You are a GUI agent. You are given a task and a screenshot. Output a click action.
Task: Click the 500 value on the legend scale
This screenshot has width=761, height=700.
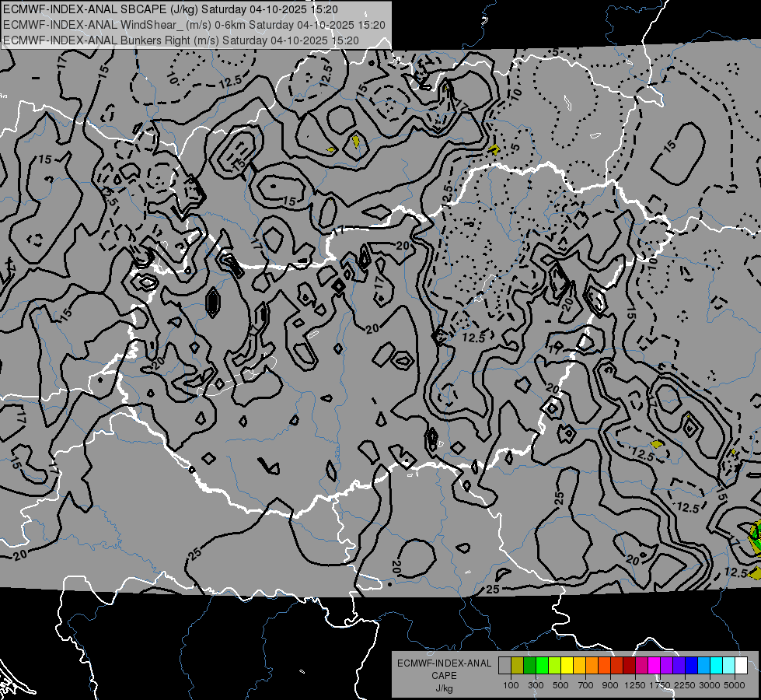[x=560, y=685]
